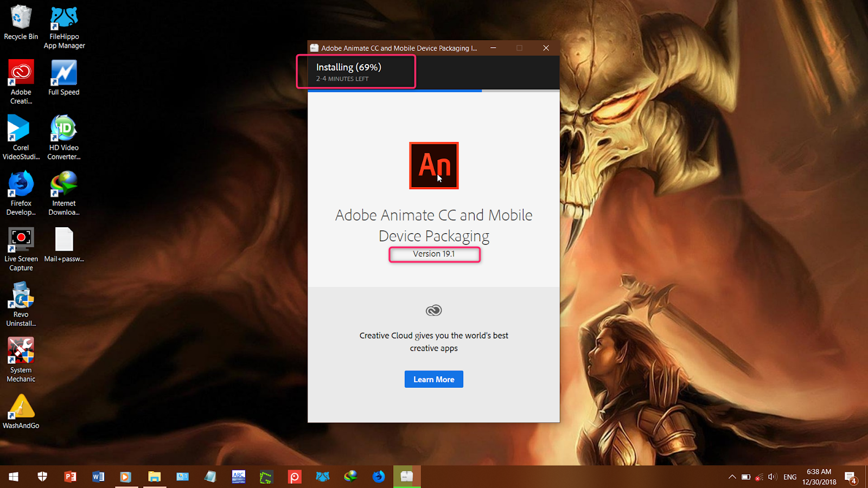
Task: Open the green snake-icon app in taskbar
Action: pyautogui.click(x=266, y=477)
